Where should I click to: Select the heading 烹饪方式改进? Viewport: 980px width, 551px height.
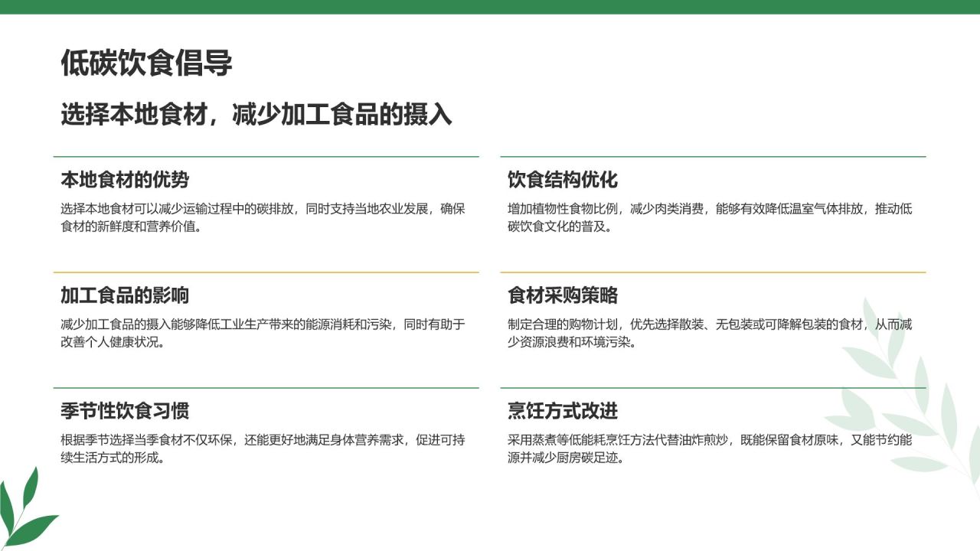[563, 411]
